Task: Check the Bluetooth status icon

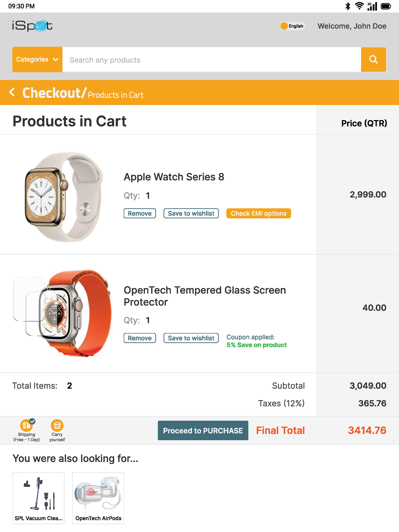Action: pyautogui.click(x=347, y=6)
